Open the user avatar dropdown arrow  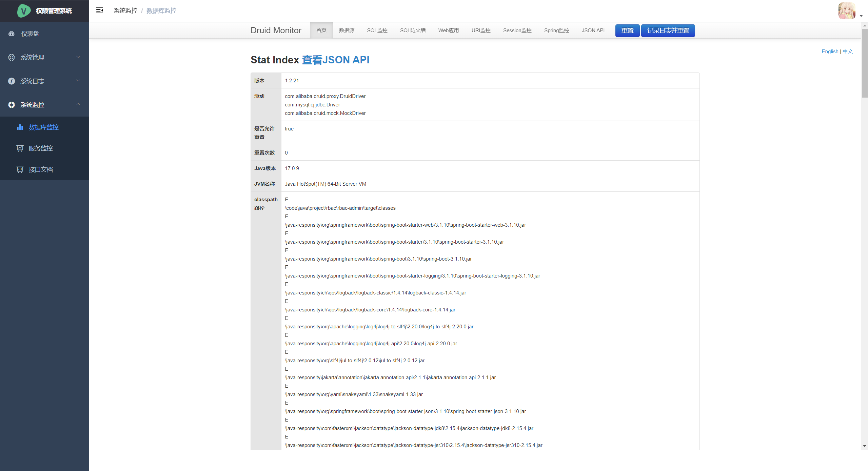[x=861, y=16]
